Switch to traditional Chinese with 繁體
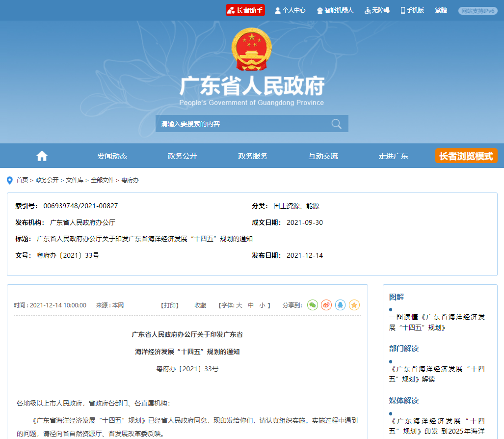The width and height of the screenshot is (504, 439). [x=441, y=10]
